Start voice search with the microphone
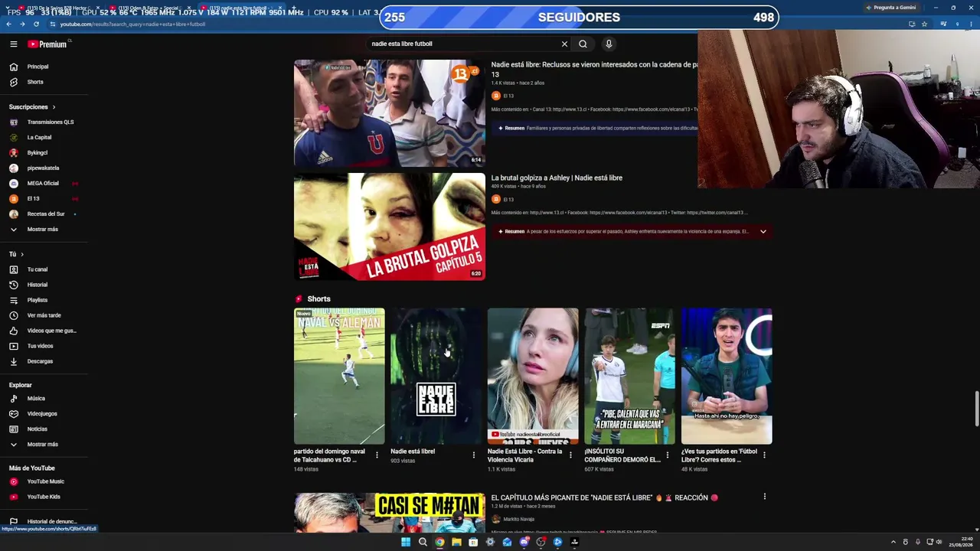 [x=609, y=44]
